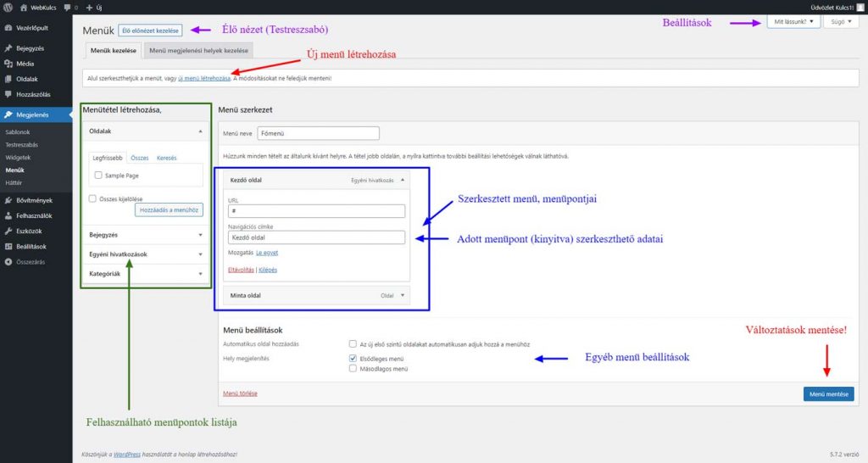Image resolution: width=868 pixels, height=463 pixels.
Task: Enable automatic adding of top-level pages
Action: [x=353, y=344]
